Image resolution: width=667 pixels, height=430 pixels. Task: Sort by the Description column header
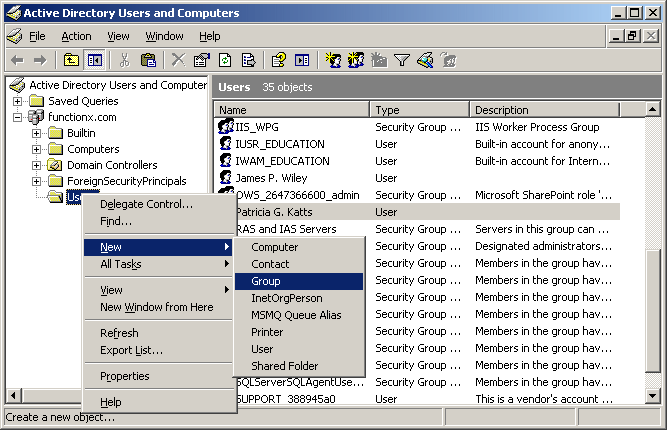coord(545,110)
